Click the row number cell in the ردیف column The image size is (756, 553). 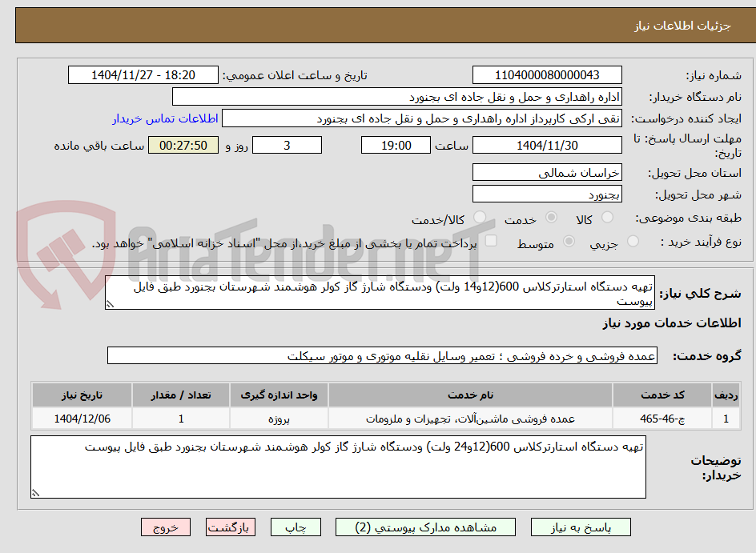click(726, 419)
